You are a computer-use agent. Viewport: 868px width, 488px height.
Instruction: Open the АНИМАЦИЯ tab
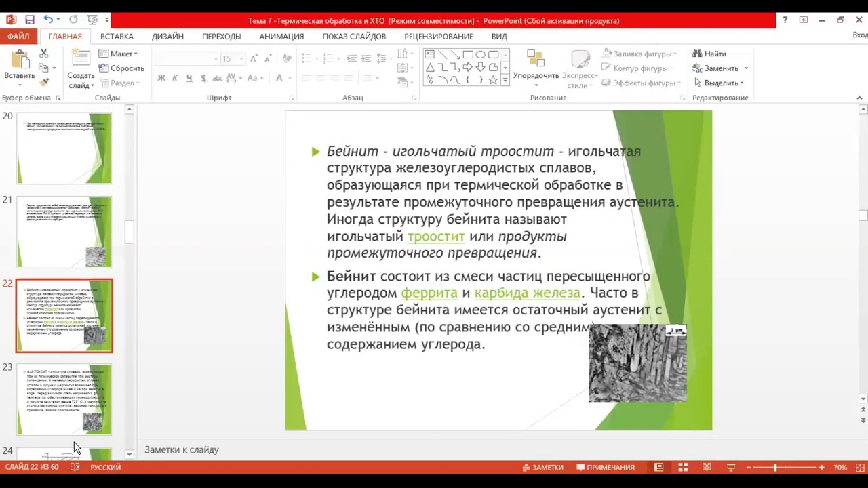pyautogui.click(x=281, y=37)
